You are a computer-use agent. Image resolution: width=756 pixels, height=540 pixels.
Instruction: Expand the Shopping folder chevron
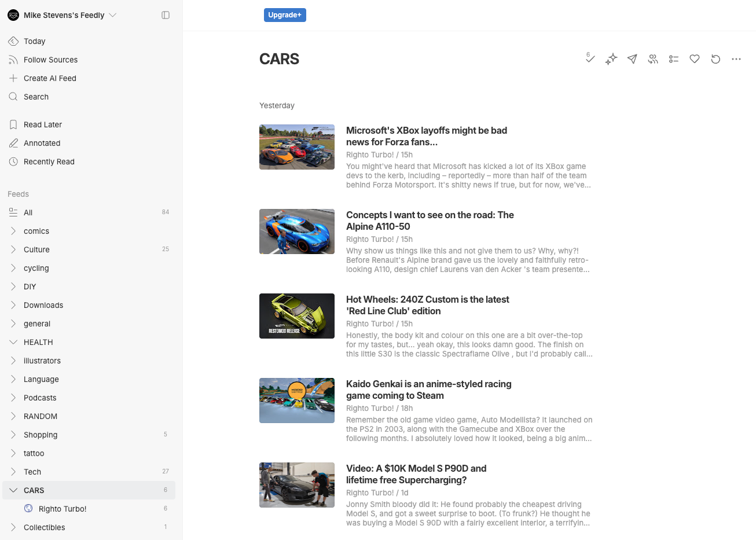tap(13, 435)
